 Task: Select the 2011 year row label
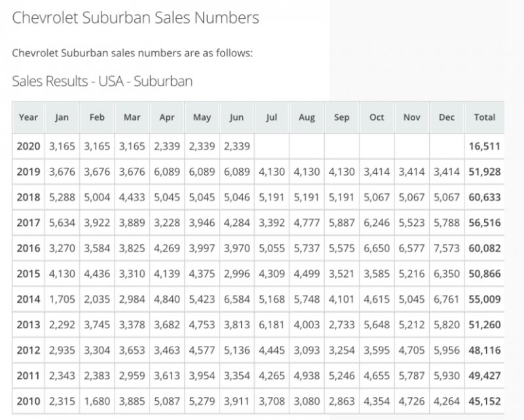pyautogui.click(x=28, y=376)
